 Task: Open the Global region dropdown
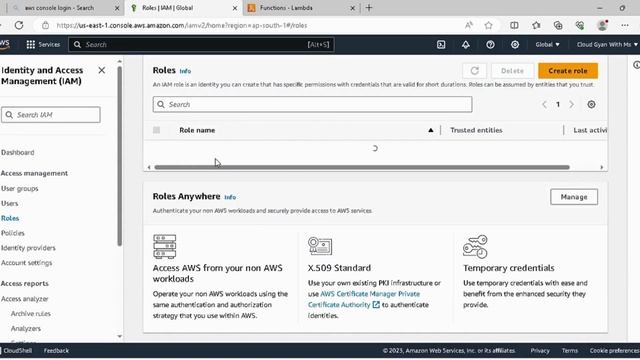click(547, 44)
